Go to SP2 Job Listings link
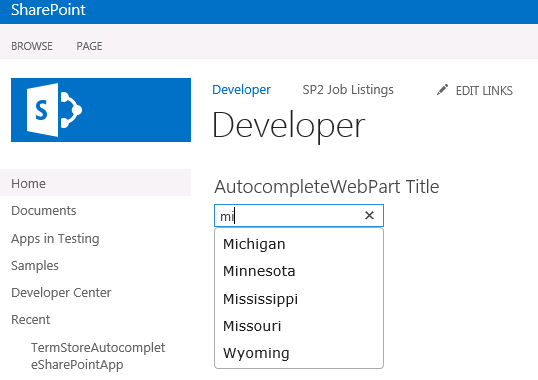Viewport: 538px width, 380px height. [348, 90]
